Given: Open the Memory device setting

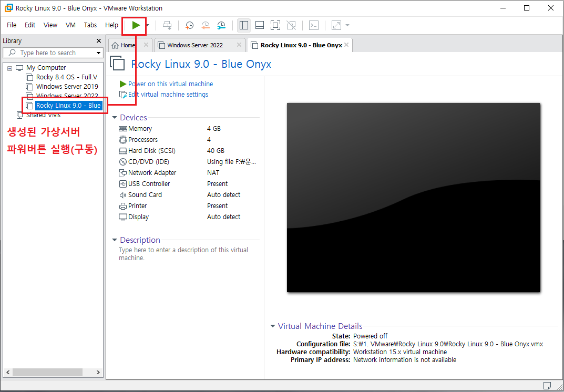Looking at the screenshot, I should 140,129.
